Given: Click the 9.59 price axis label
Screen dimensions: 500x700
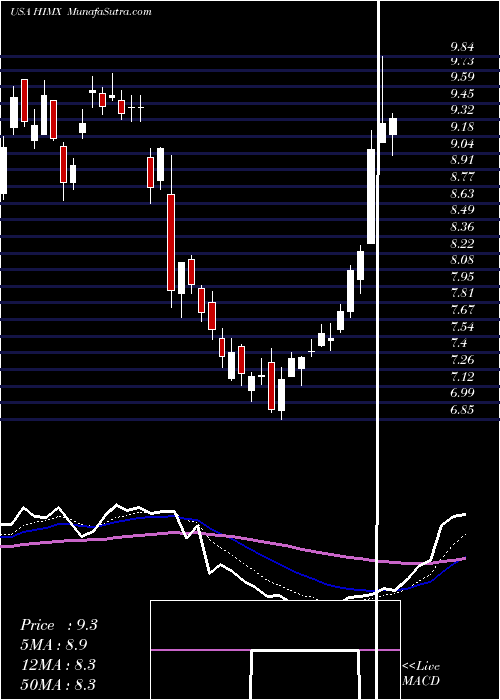Looking at the screenshot, I should [462, 77].
